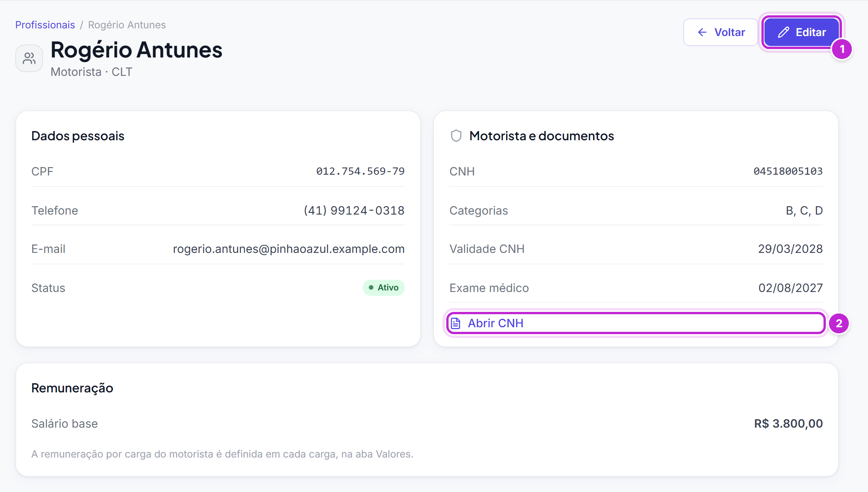The height and width of the screenshot is (492, 868).
Task: Select the CPF value 012.754.569-79
Action: tap(360, 171)
